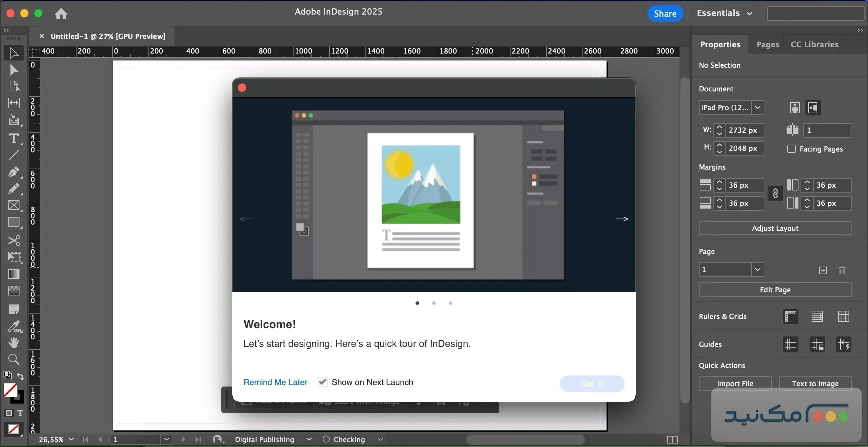Viewport: 868px width, 447px height.
Task: Select the Gradient tool
Action: click(14, 274)
